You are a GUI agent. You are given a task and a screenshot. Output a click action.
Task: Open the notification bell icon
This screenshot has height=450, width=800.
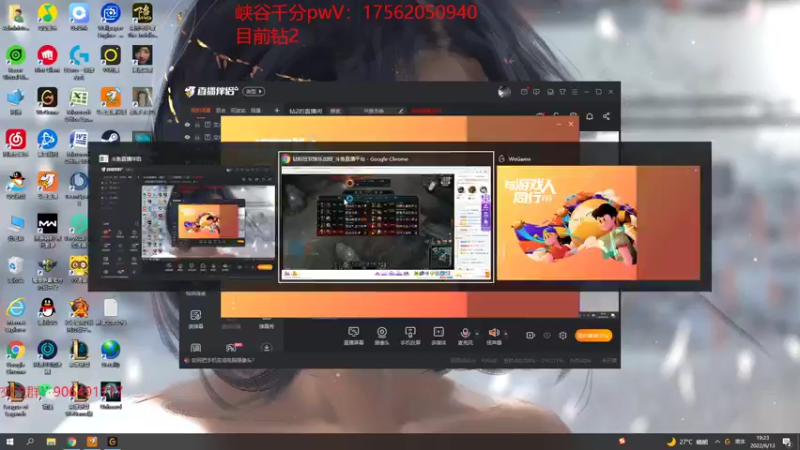[x=589, y=116]
